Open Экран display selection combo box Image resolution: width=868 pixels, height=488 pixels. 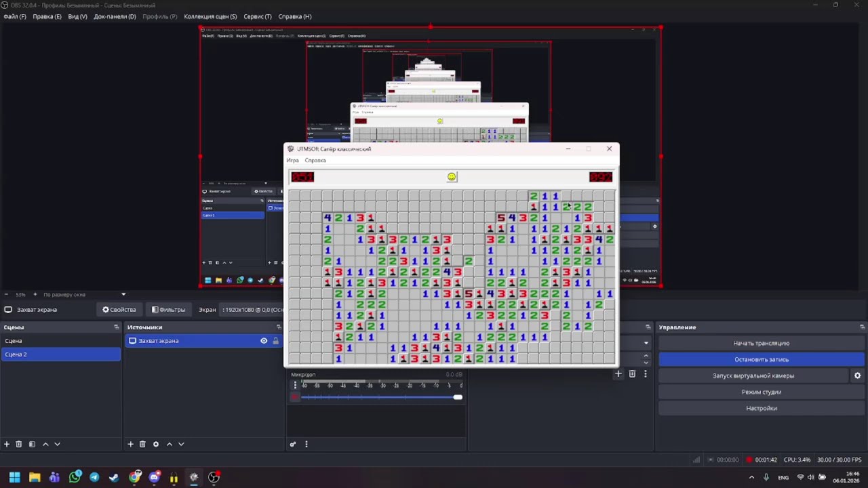[x=253, y=310]
